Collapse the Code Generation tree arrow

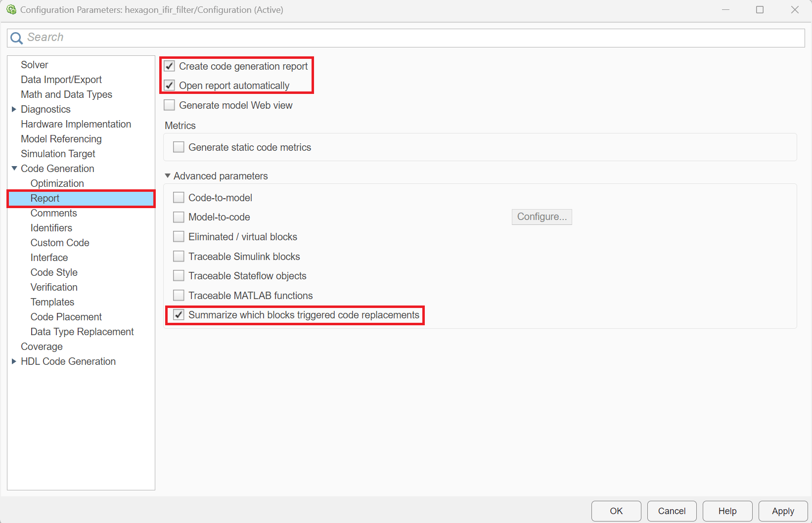coord(14,169)
